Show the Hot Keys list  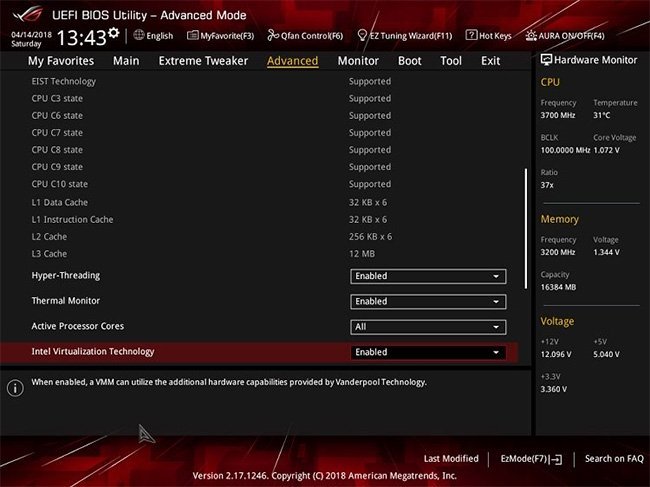[488, 36]
